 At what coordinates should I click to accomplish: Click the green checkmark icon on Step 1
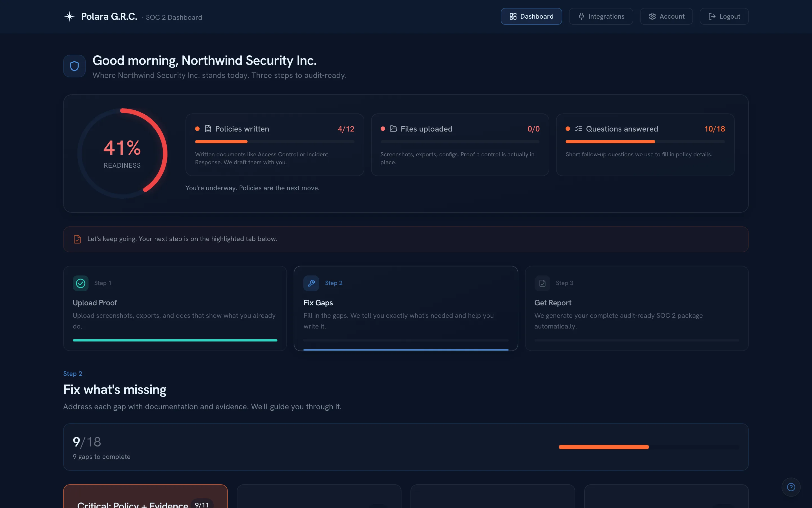(x=81, y=283)
